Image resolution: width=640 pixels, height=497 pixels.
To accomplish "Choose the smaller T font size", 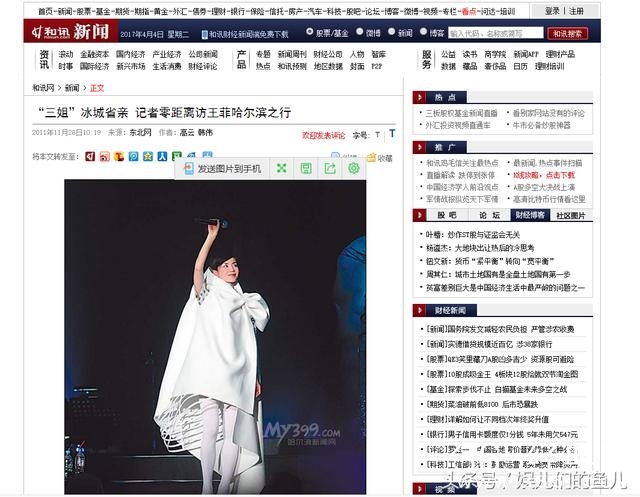I will tap(376, 134).
